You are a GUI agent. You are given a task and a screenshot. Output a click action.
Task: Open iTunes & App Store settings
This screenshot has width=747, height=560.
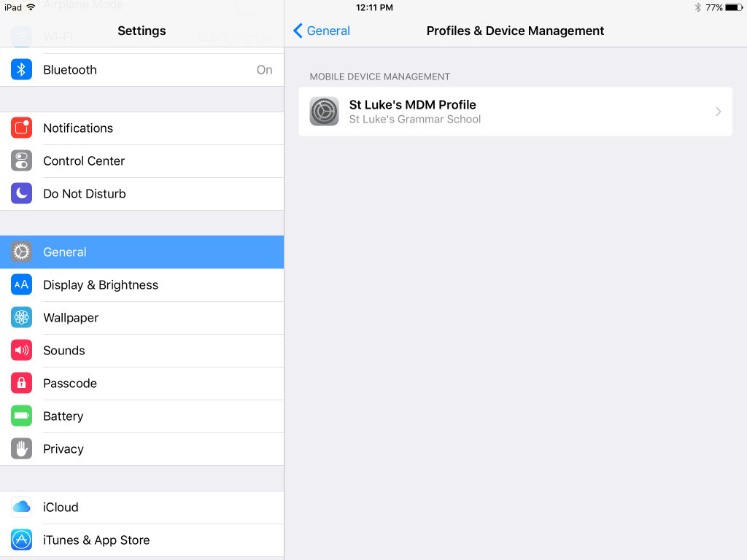[142, 540]
